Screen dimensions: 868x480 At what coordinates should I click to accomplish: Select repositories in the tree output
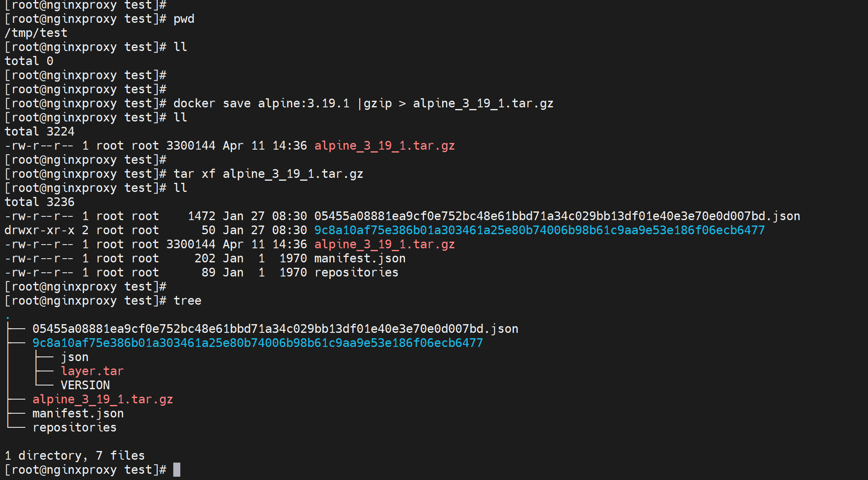[x=75, y=428]
